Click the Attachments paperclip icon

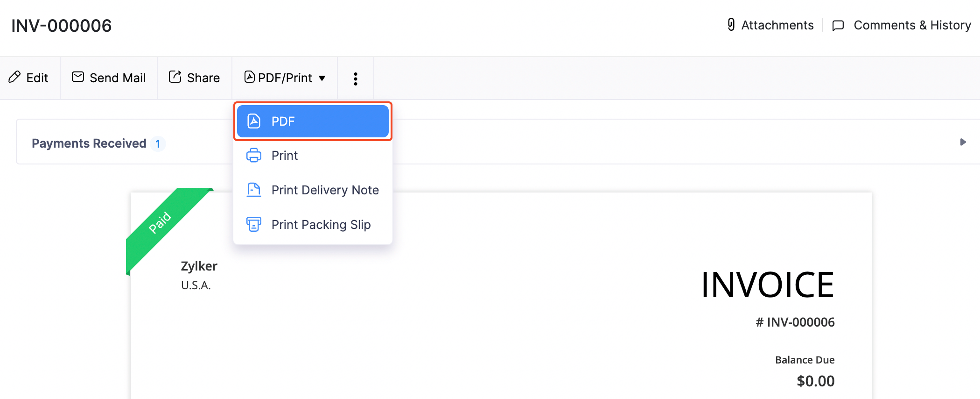730,25
